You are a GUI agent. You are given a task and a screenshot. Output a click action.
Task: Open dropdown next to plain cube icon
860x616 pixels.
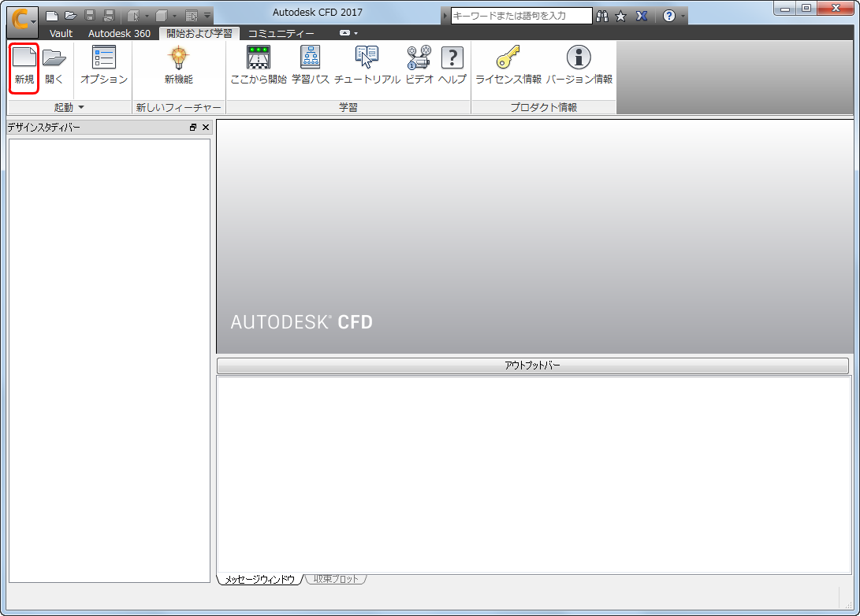click(x=175, y=17)
